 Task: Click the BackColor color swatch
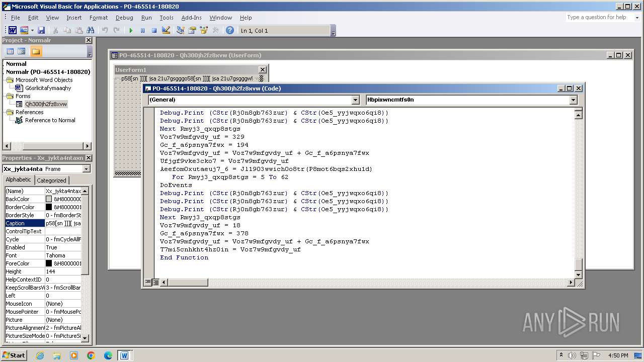pyautogui.click(x=49, y=199)
